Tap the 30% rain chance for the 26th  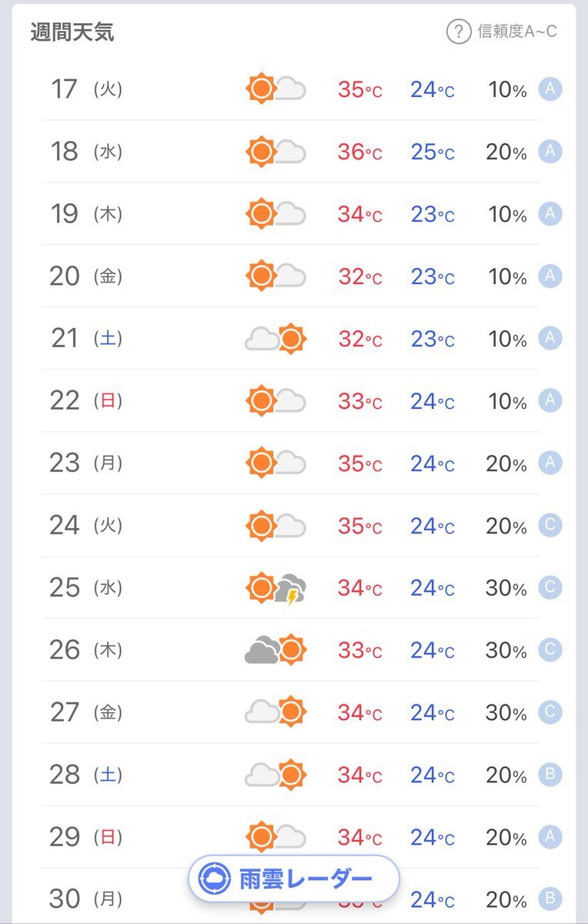click(506, 651)
